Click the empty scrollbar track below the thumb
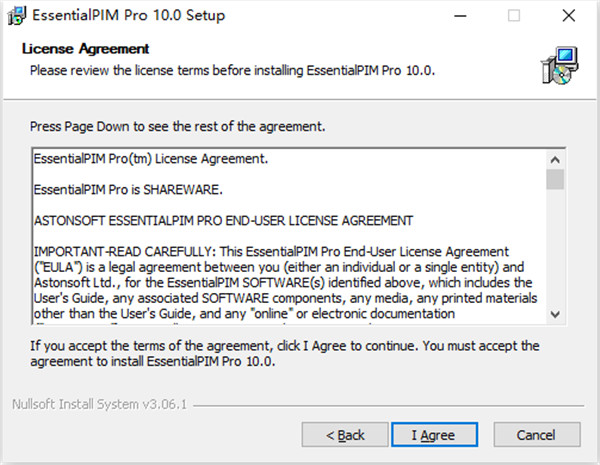 555,250
